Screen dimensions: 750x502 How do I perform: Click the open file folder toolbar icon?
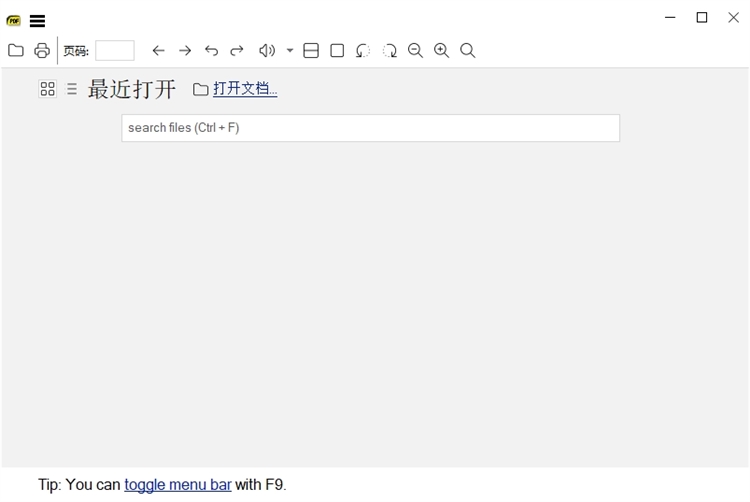click(x=16, y=50)
